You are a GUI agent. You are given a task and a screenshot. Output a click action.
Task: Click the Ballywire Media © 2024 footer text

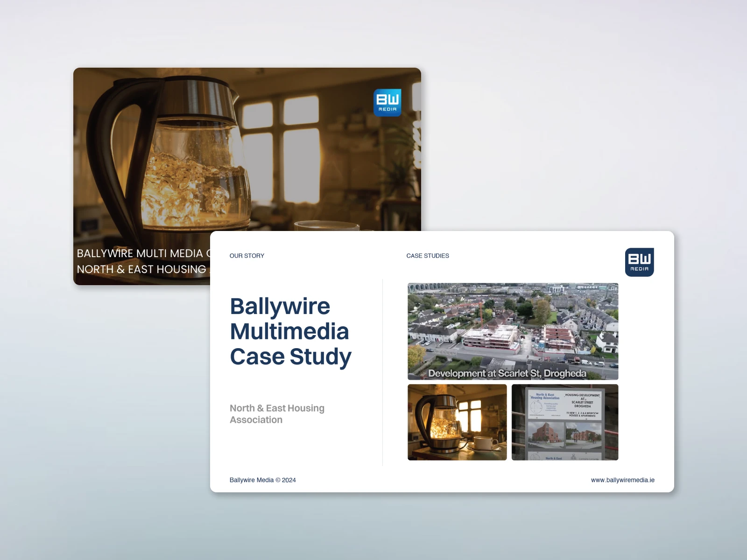(263, 480)
